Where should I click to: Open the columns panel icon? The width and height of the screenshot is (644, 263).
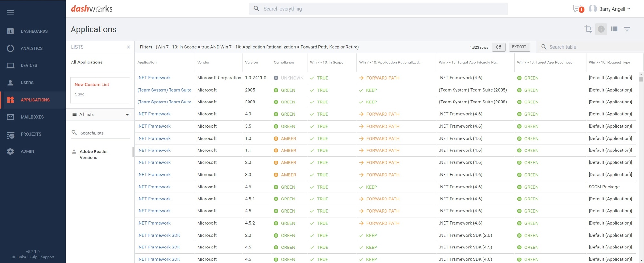click(x=614, y=29)
